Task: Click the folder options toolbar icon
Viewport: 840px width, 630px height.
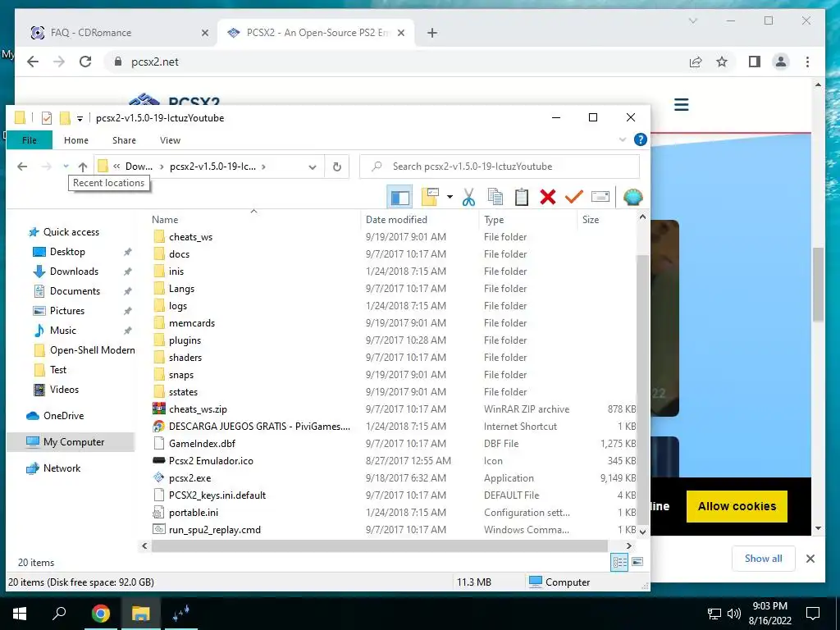Action: (x=430, y=197)
